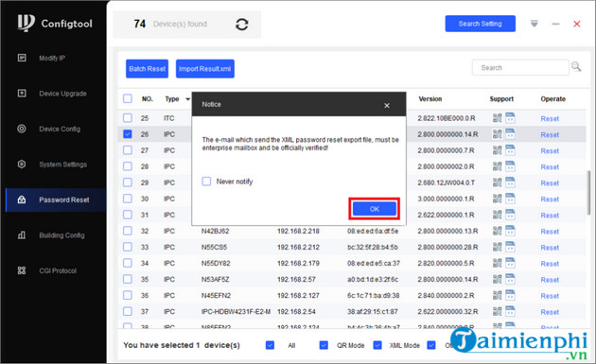596x364 pixels.
Task: Click the Batch Reset button
Action: [x=147, y=69]
